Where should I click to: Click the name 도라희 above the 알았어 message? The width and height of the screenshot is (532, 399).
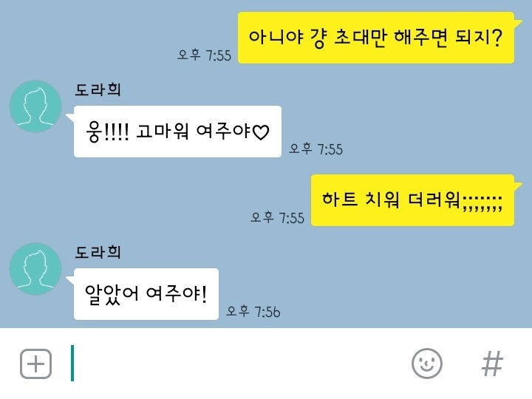coord(98,252)
